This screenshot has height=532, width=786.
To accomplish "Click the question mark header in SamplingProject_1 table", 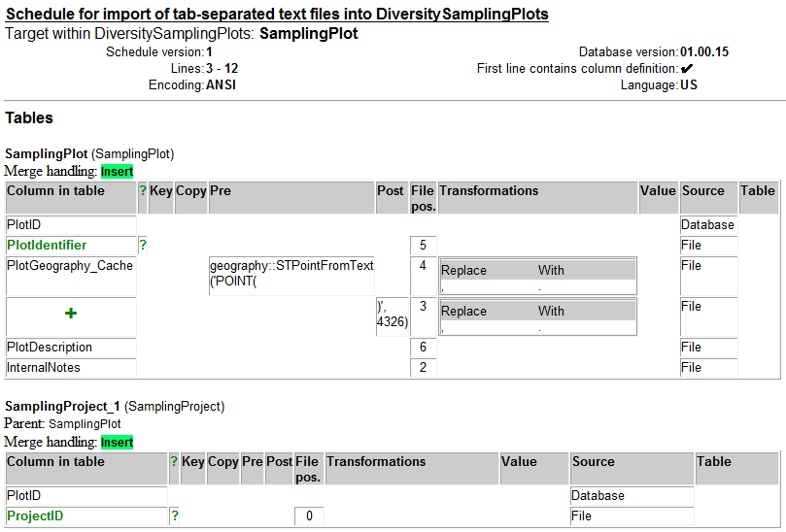I will [174, 462].
